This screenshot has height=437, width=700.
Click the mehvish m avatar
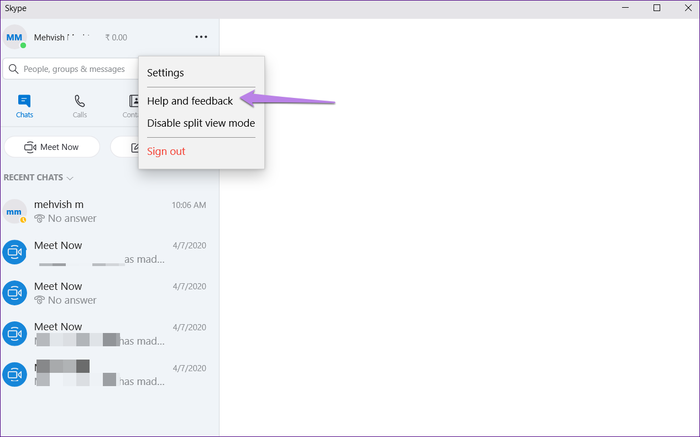(x=14, y=211)
